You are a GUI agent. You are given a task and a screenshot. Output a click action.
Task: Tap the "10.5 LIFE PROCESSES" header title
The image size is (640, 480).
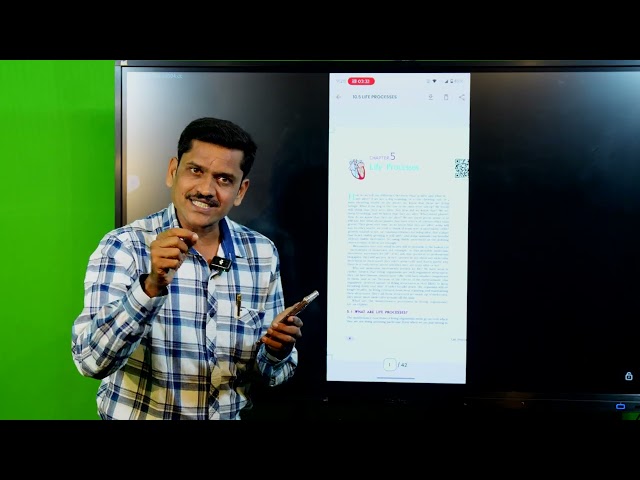point(374,97)
